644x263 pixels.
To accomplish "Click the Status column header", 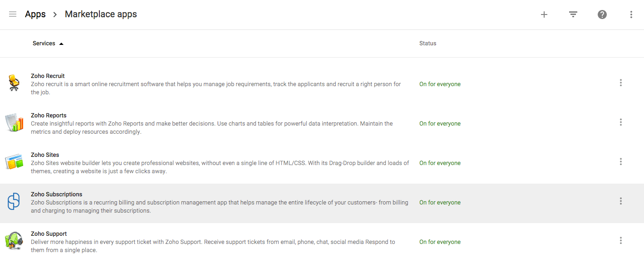I will [428, 43].
